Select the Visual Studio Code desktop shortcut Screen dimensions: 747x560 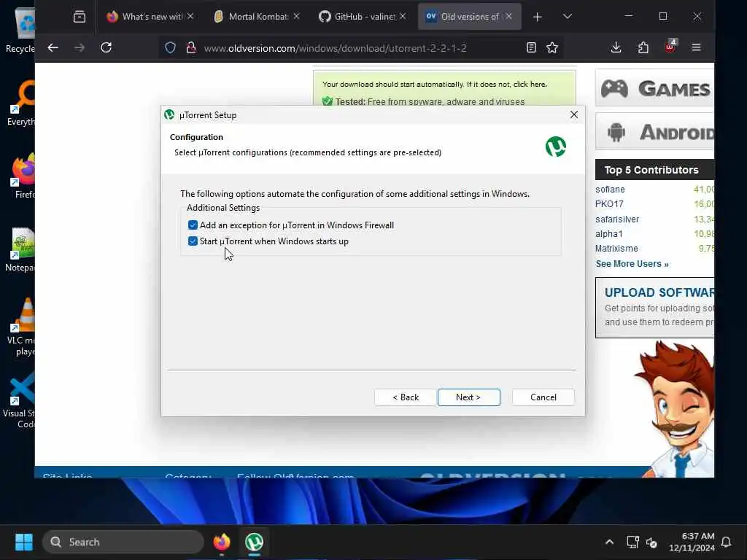coord(19,400)
